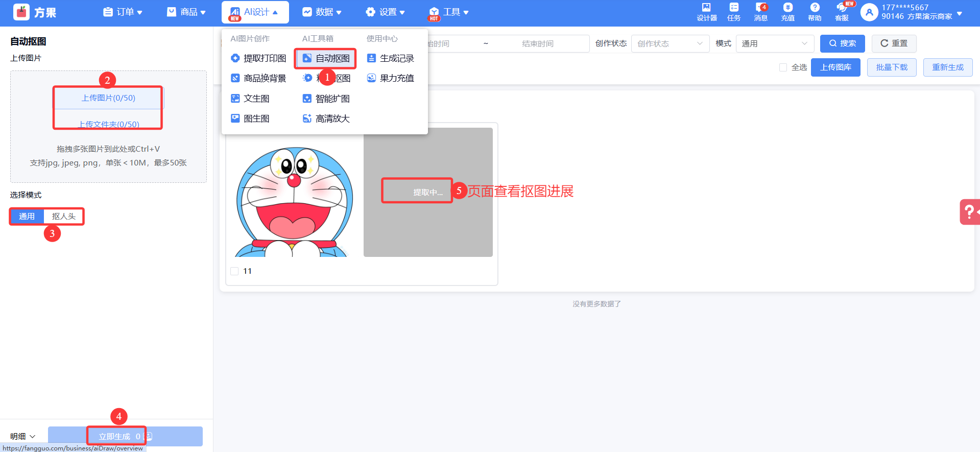Click the 没有更多数据了 text
Image resolution: width=980 pixels, height=452 pixels.
(x=597, y=304)
